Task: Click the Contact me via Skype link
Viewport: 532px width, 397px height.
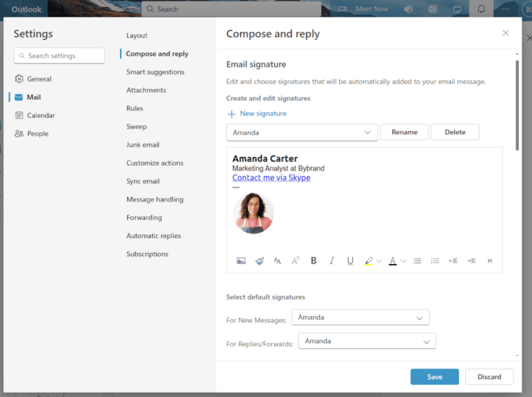Action: (271, 177)
